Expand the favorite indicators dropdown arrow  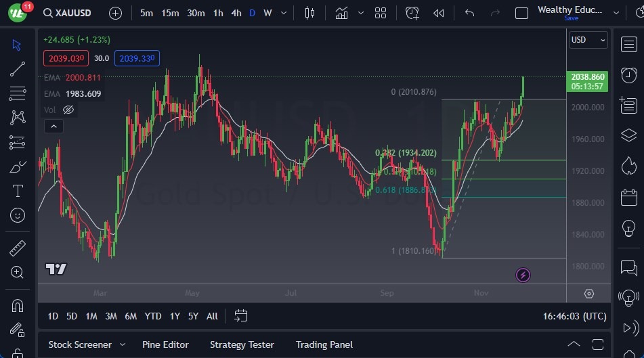[361, 13]
